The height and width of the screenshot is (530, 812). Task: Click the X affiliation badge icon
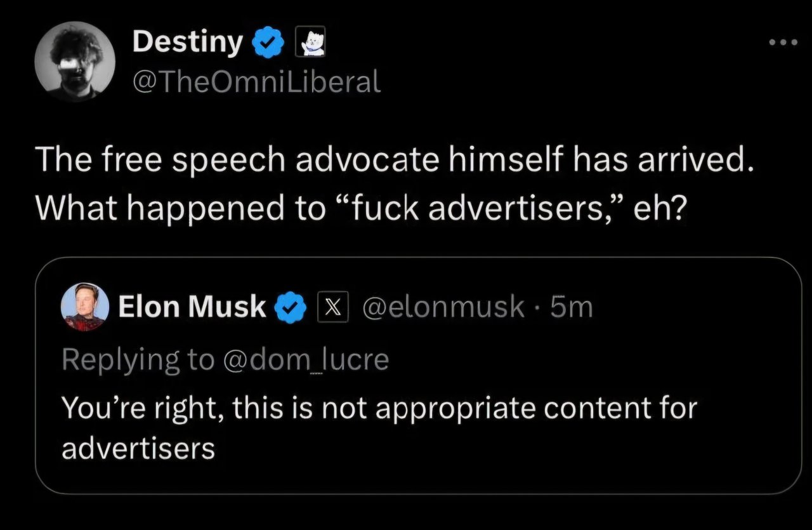point(332,308)
